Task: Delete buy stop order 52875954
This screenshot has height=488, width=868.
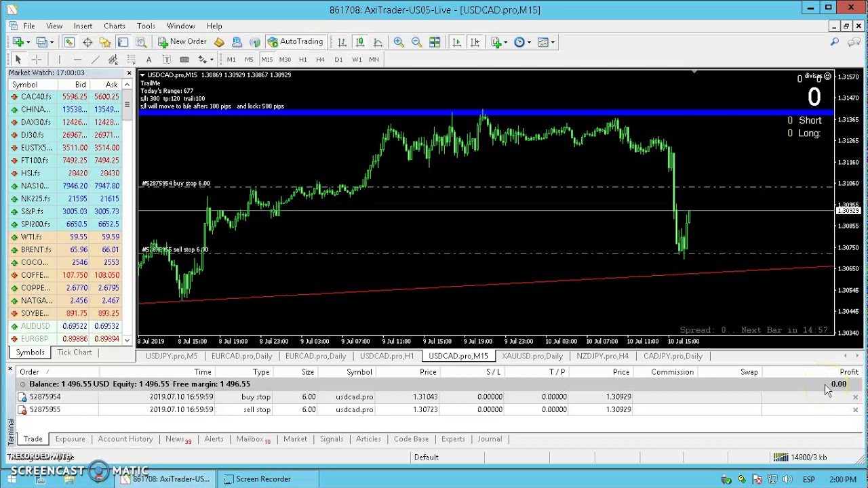Action: pyautogui.click(x=855, y=397)
